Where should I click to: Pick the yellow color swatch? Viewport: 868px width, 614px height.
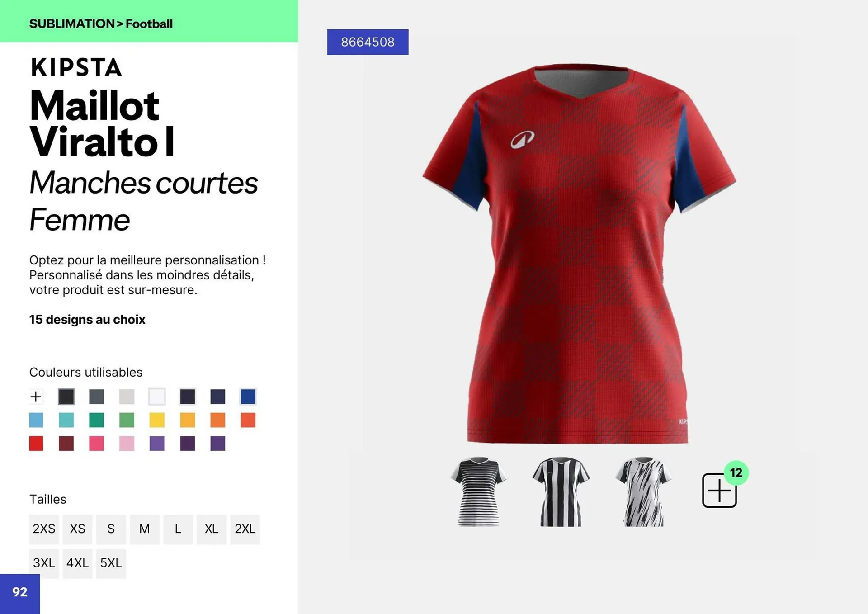157,420
